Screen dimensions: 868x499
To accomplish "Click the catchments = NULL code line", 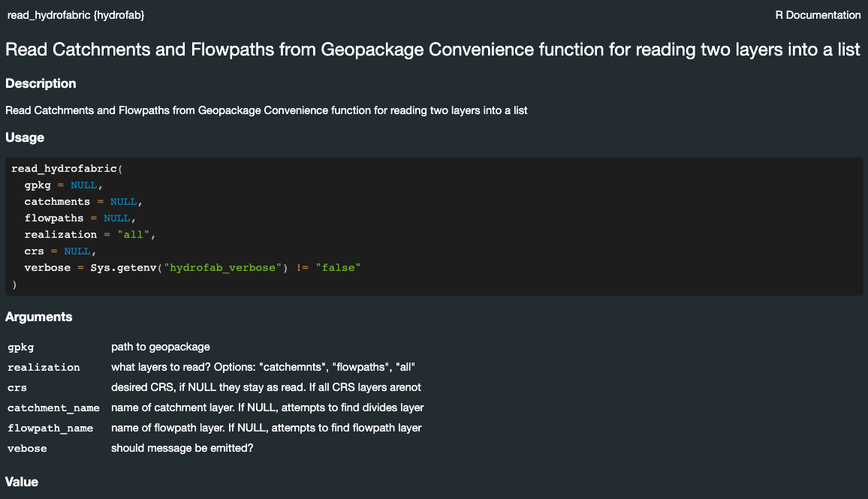I will pyautogui.click(x=83, y=201).
